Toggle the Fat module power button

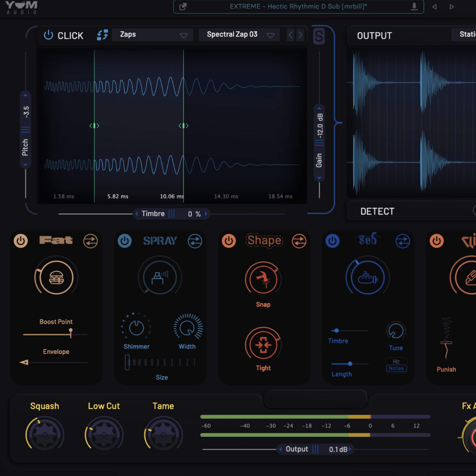[x=21, y=241]
